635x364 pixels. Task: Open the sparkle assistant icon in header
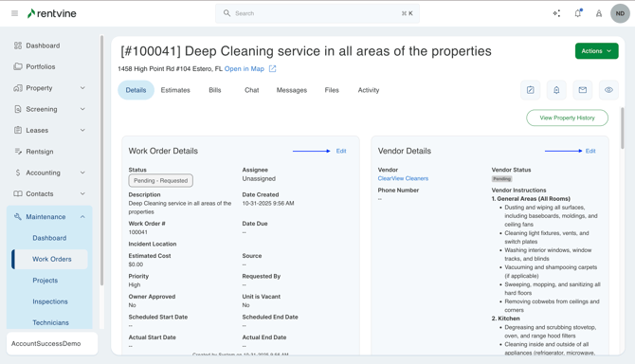[557, 13]
